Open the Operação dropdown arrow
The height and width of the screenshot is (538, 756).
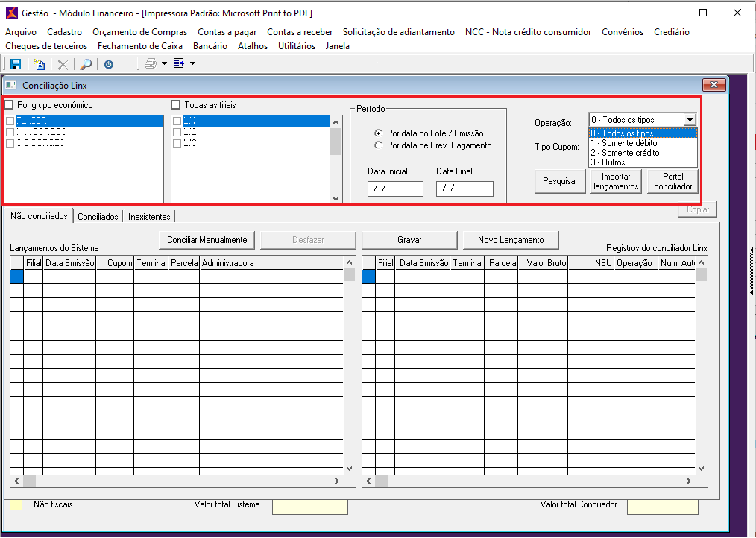click(x=690, y=120)
